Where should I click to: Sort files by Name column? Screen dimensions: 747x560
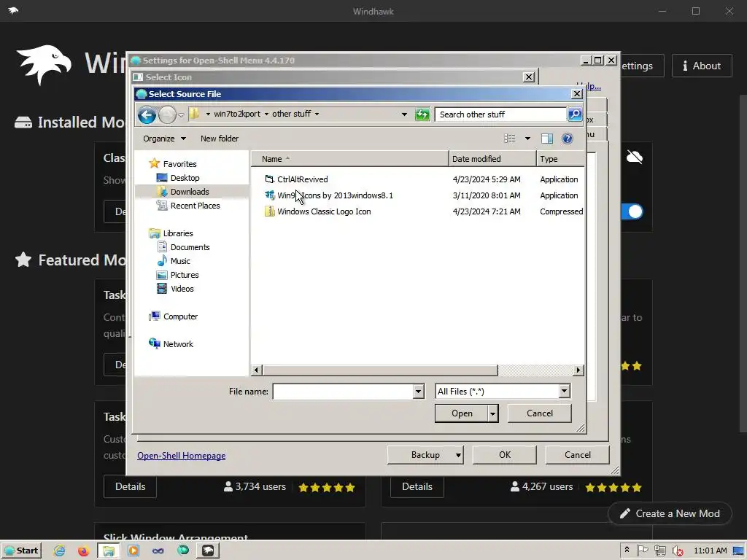pos(349,159)
